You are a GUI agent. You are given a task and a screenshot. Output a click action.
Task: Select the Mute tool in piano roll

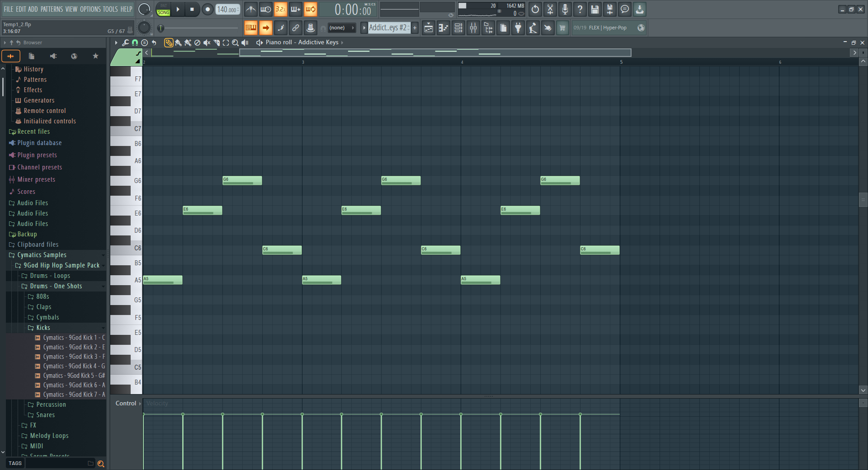pos(207,42)
